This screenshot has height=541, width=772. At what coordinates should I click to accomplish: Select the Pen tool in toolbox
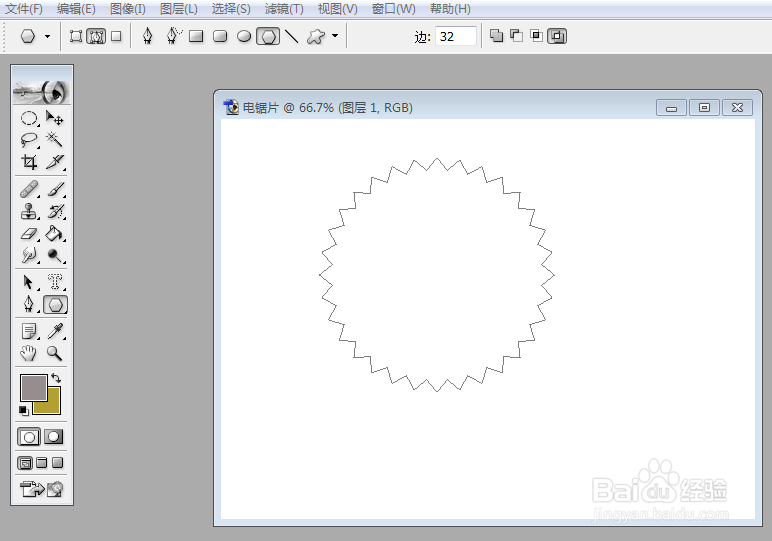(29, 304)
